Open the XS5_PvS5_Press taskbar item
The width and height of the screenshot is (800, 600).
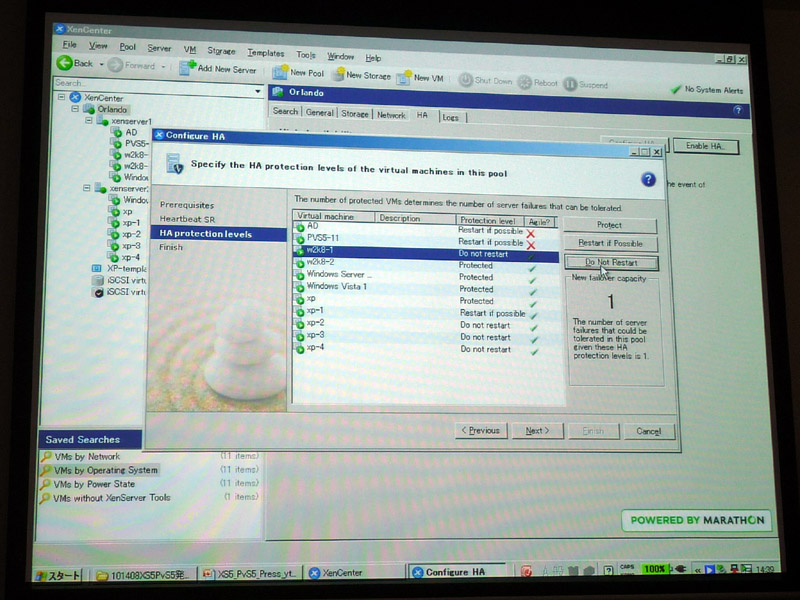[x=251, y=573]
